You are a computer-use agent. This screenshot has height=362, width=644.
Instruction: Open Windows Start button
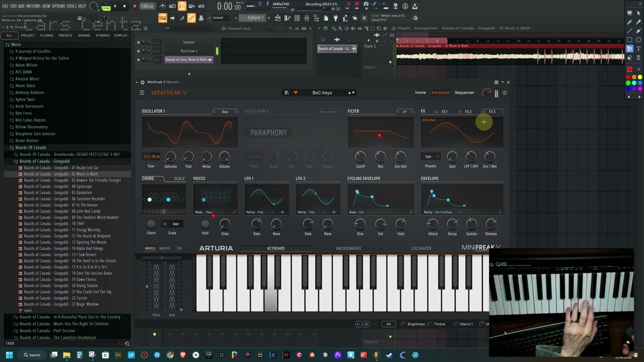coord(9,355)
